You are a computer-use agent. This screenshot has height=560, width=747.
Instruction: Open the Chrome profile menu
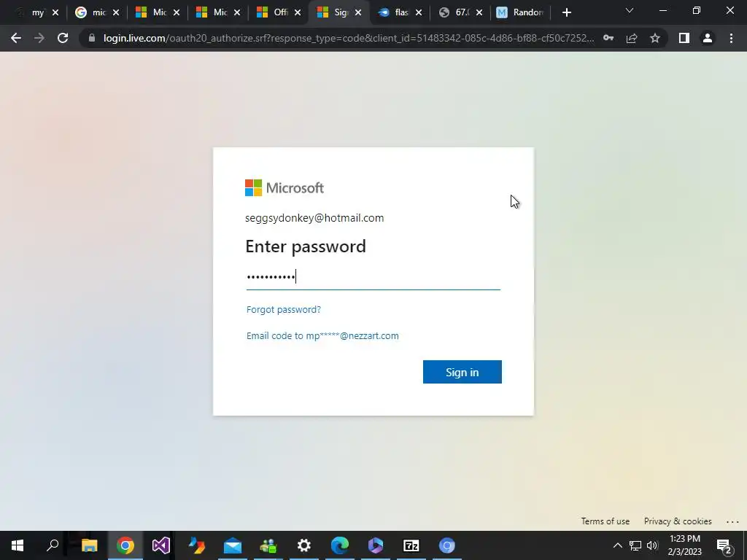(708, 38)
